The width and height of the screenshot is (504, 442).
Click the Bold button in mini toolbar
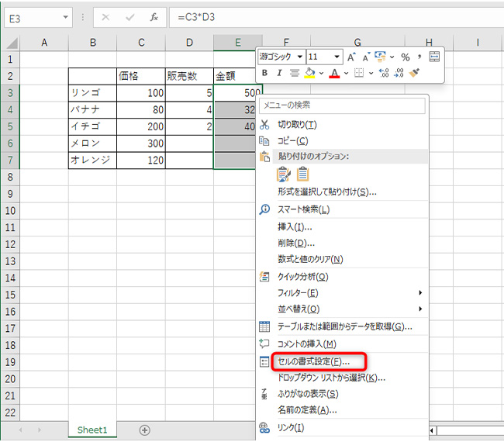264,73
